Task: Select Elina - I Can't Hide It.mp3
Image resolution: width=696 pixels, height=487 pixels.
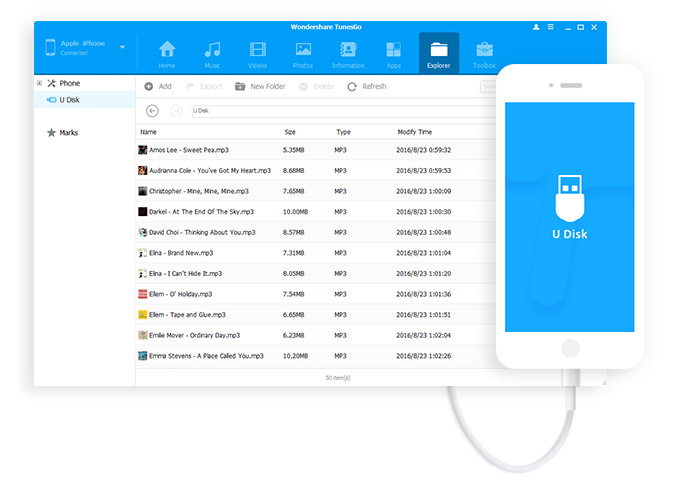Action: coord(316,273)
